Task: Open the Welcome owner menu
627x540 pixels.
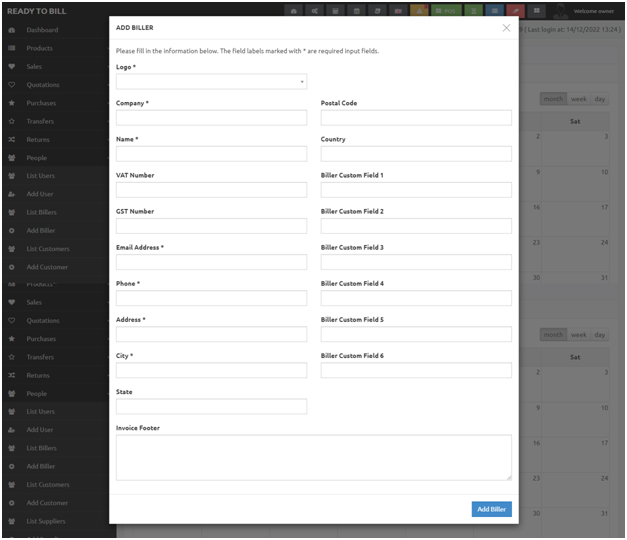Action: click(594, 11)
